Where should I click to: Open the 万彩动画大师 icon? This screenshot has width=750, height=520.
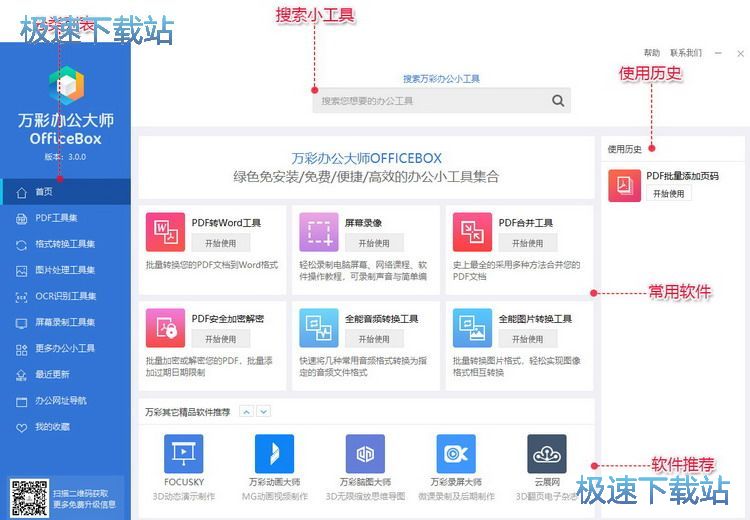(274, 454)
